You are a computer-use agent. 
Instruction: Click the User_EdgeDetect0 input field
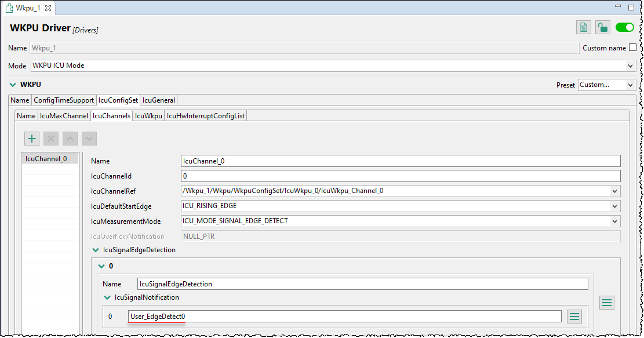tap(344, 316)
